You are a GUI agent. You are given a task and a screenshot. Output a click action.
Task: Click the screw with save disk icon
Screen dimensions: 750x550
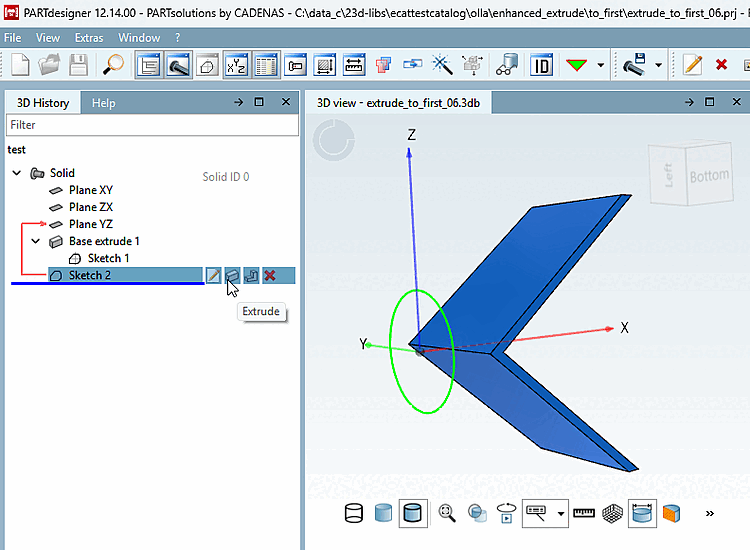(634, 65)
